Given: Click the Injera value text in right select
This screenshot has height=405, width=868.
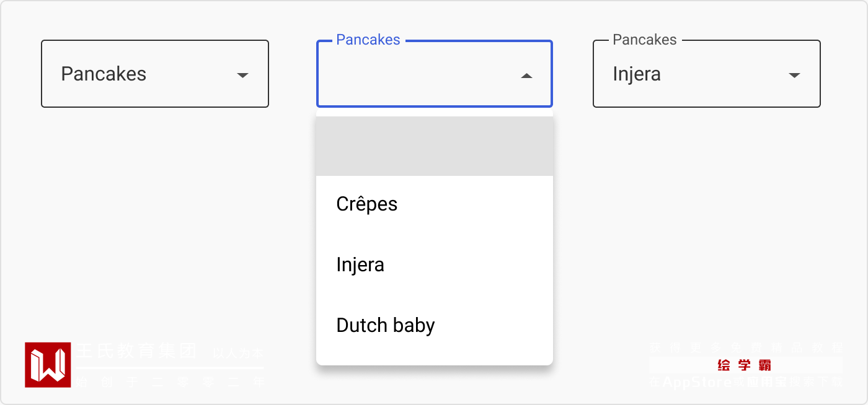Looking at the screenshot, I should 637,74.
